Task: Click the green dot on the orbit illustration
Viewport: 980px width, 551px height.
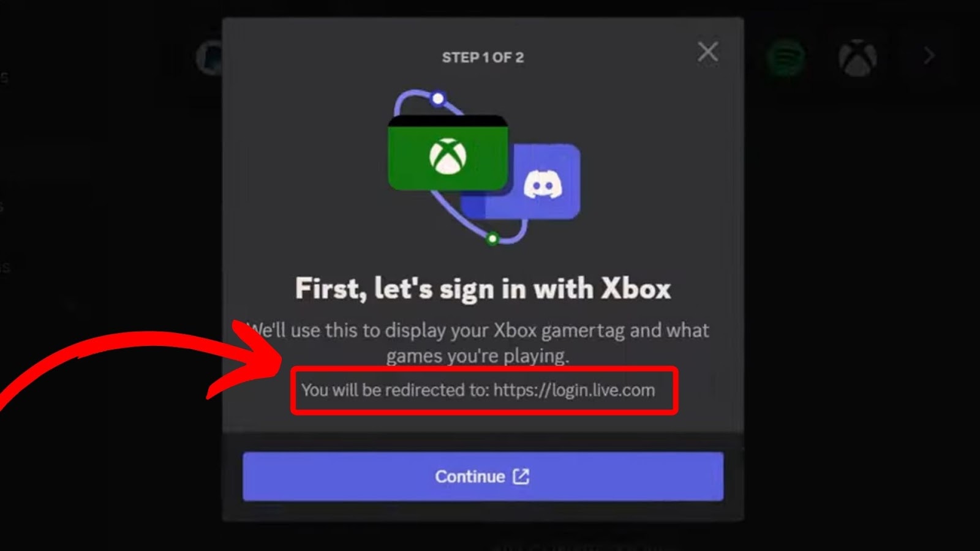Action: pyautogui.click(x=492, y=239)
